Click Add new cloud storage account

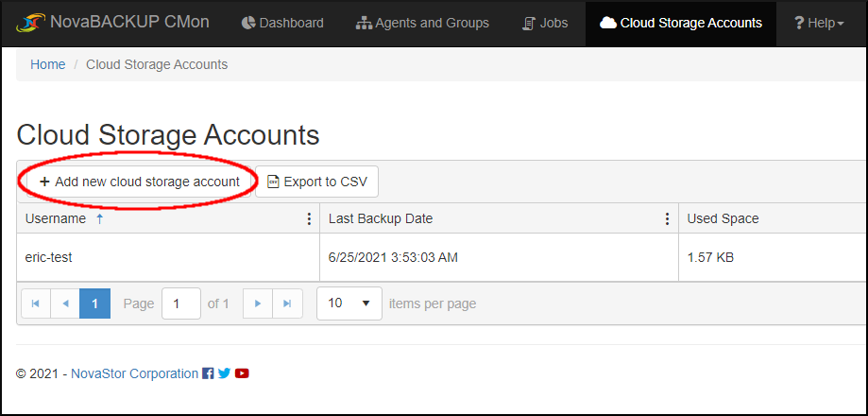pos(140,182)
